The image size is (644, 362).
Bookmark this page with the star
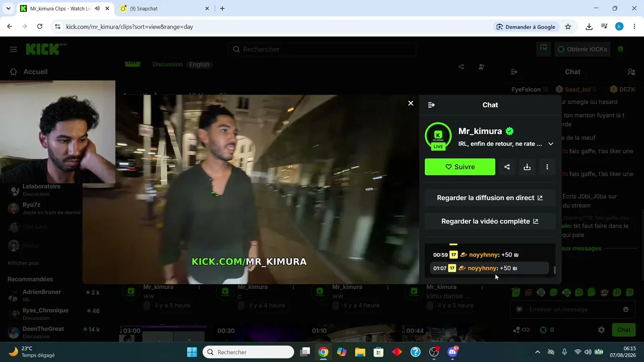[x=568, y=27]
